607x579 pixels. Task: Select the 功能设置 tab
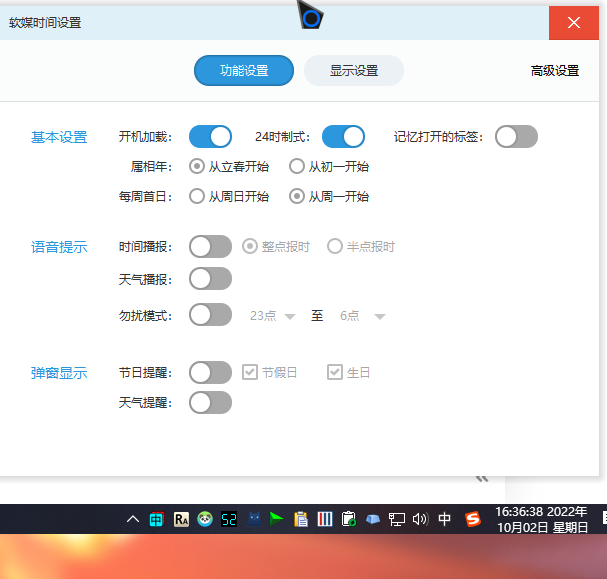point(244,70)
